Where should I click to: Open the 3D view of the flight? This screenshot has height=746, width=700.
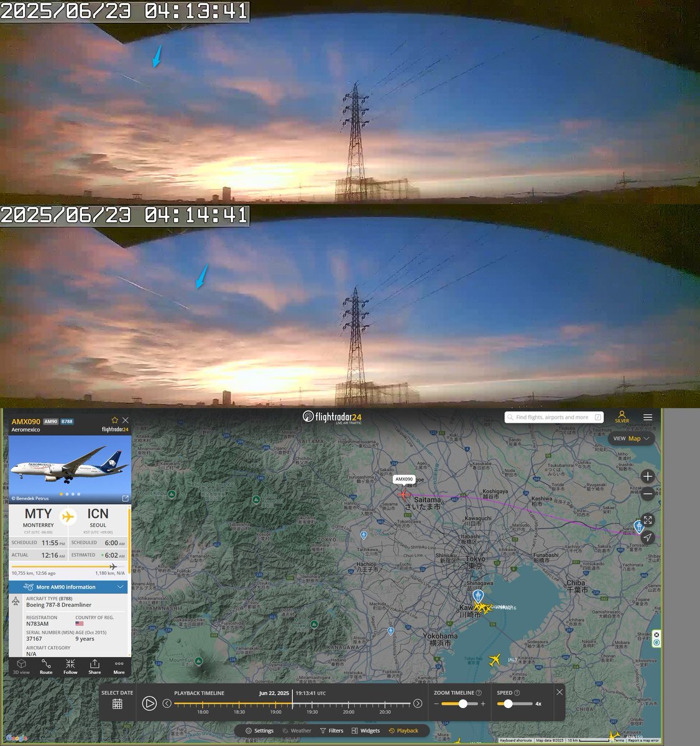(21, 666)
